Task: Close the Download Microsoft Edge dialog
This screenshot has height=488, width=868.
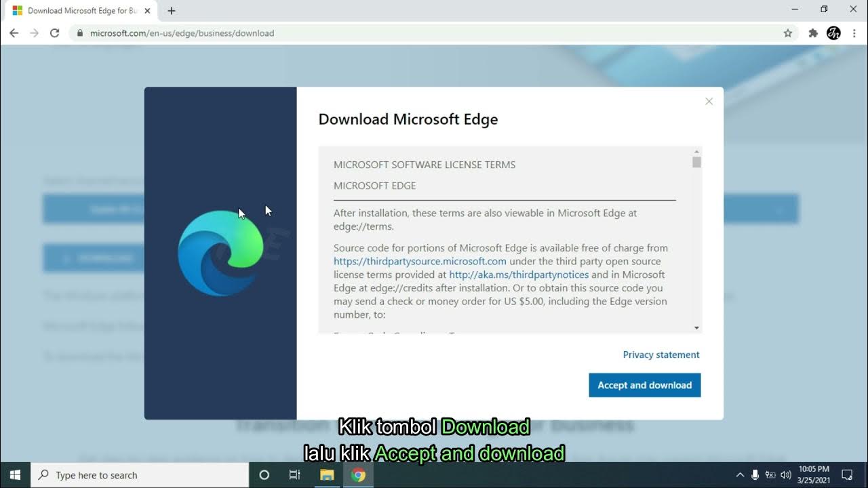Action: pos(709,102)
